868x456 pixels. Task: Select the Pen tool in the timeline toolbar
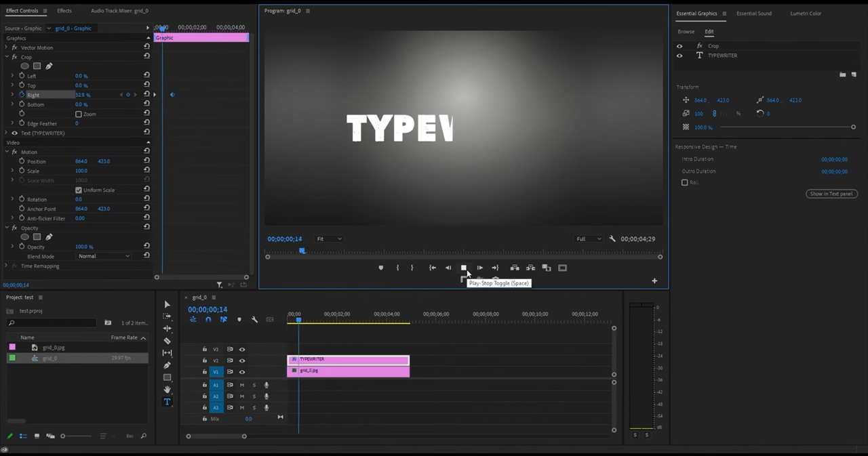click(x=167, y=365)
